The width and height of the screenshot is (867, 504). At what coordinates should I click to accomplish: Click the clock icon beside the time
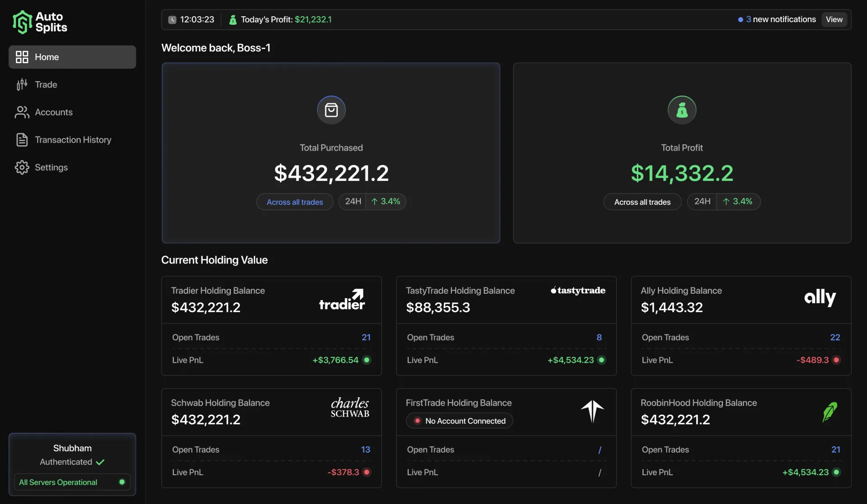172,20
